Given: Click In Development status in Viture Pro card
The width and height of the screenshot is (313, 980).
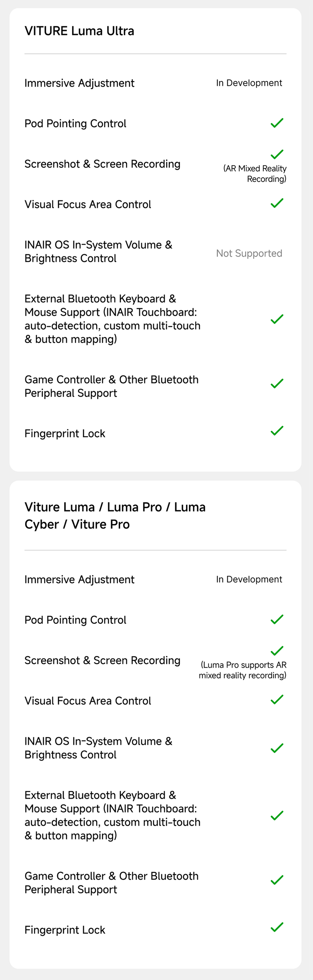Looking at the screenshot, I should (249, 579).
